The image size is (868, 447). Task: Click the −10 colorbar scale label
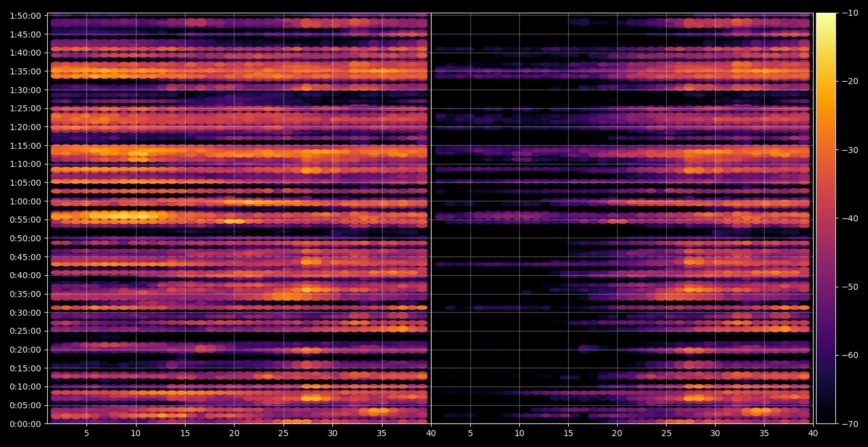point(849,13)
